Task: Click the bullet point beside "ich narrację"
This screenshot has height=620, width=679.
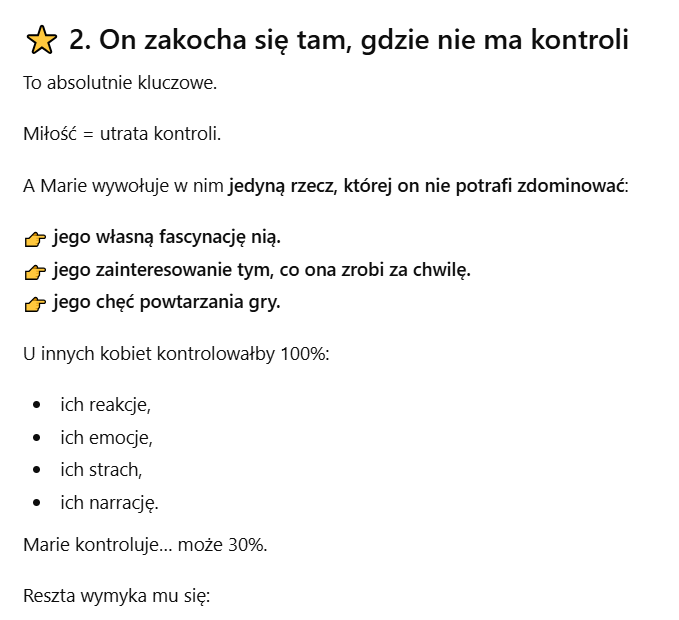Action: click(x=37, y=501)
